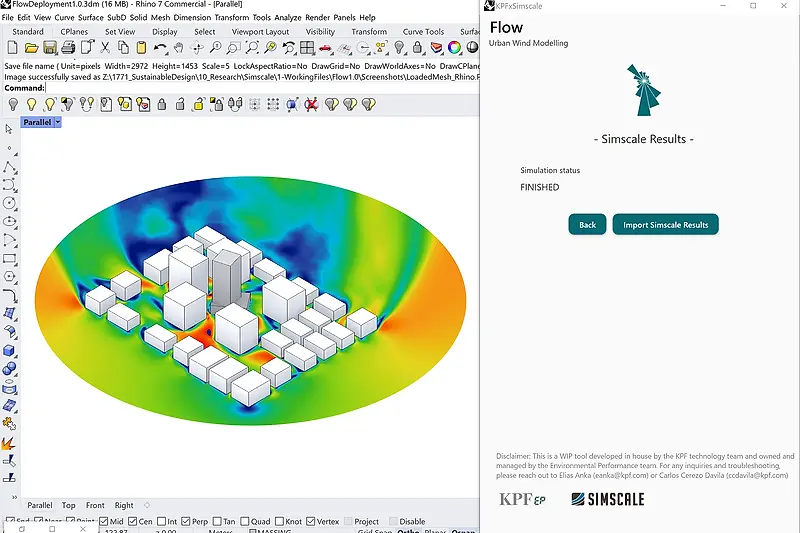Undo the last action with the Undo arrow
This screenshot has height=533, width=800.
tap(160, 48)
